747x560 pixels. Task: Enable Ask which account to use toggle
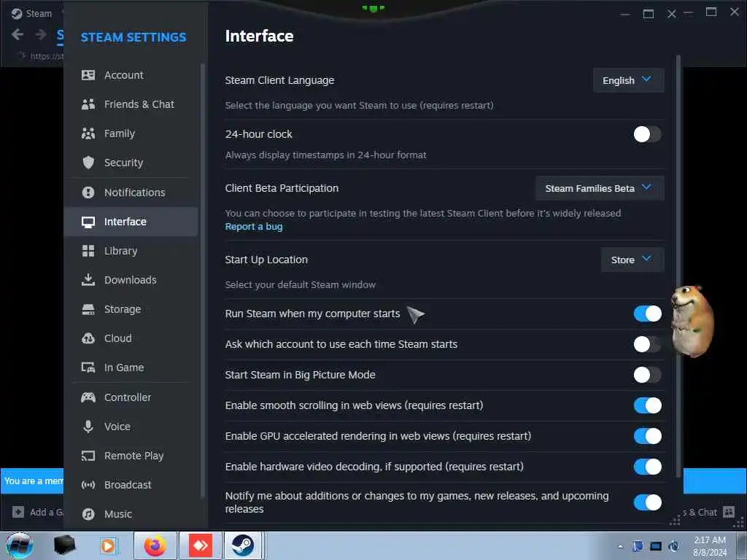coord(648,344)
